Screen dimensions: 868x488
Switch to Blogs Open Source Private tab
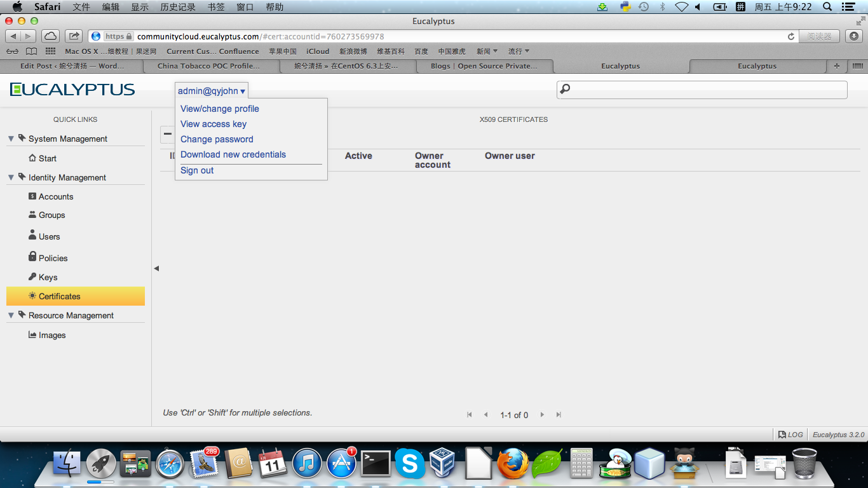click(x=484, y=66)
